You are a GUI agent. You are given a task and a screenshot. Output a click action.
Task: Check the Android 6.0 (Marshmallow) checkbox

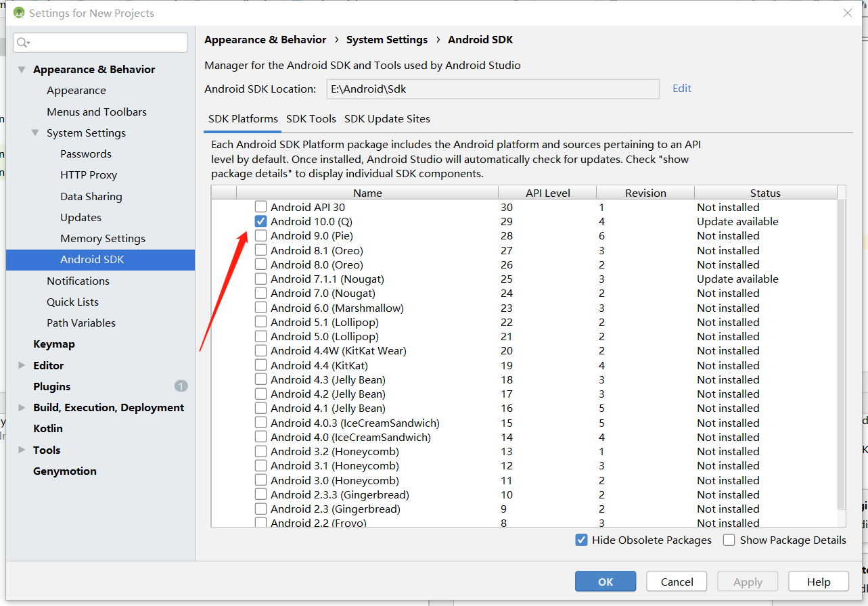coord(260,308)
